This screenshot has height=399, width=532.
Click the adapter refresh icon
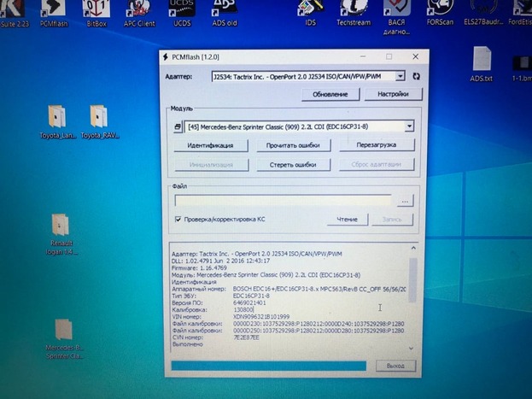416,76
